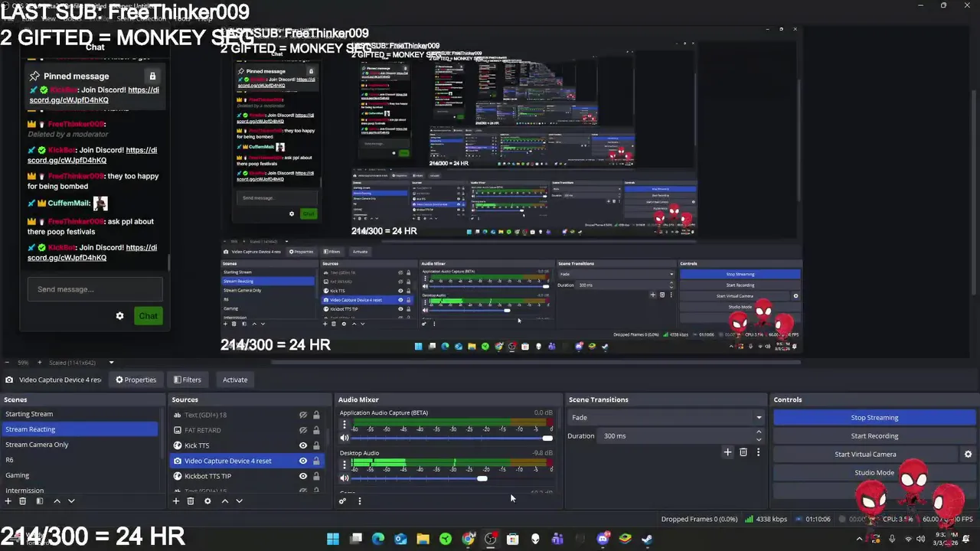The image size is (980, 551).
Task: Toggle lock on Kickbot TTS TIP source
Action: pyautogui.click(x=316, y=476)
